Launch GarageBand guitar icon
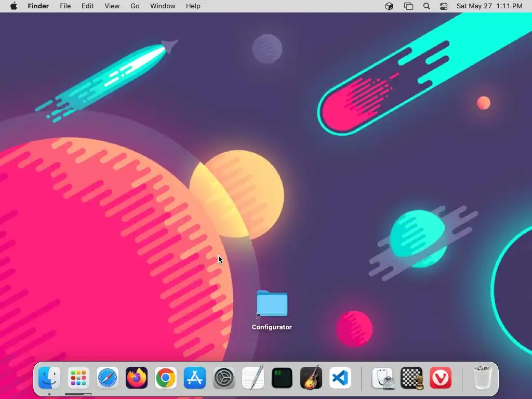Screen dimensions: 532x399 tap(311, 378)
